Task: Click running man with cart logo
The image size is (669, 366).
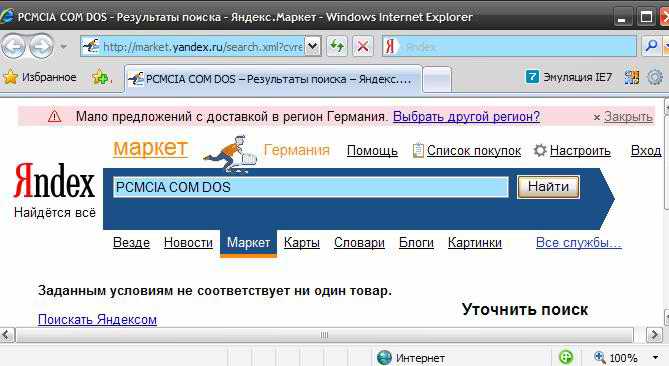Action: (230, 154)
